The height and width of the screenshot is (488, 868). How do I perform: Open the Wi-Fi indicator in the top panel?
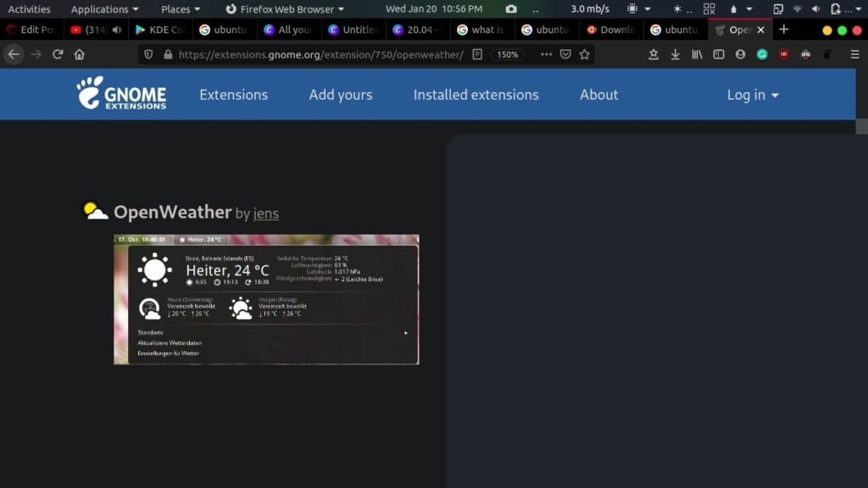coord(797,8)
